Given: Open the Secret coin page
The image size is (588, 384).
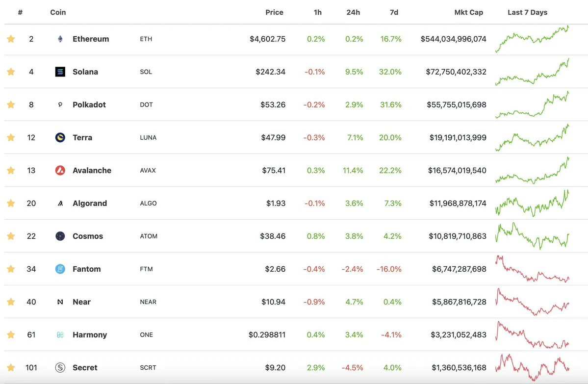Looking at the screenshot, I should (85, 367).
